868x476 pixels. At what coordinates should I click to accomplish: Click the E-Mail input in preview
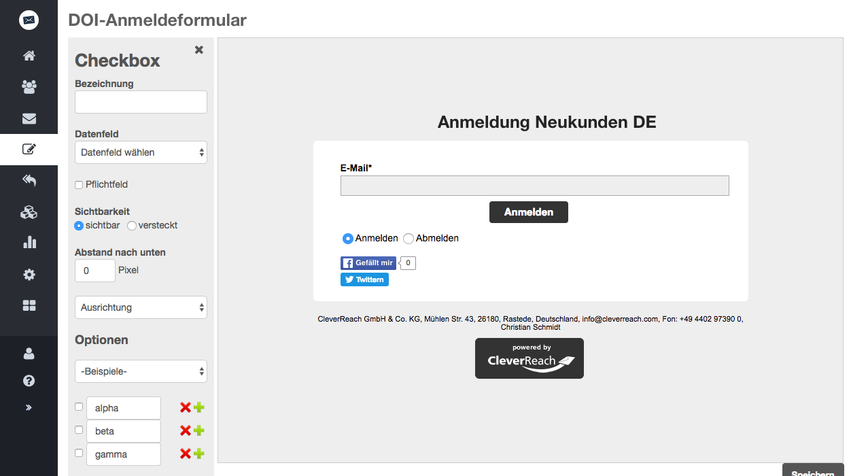534,186
